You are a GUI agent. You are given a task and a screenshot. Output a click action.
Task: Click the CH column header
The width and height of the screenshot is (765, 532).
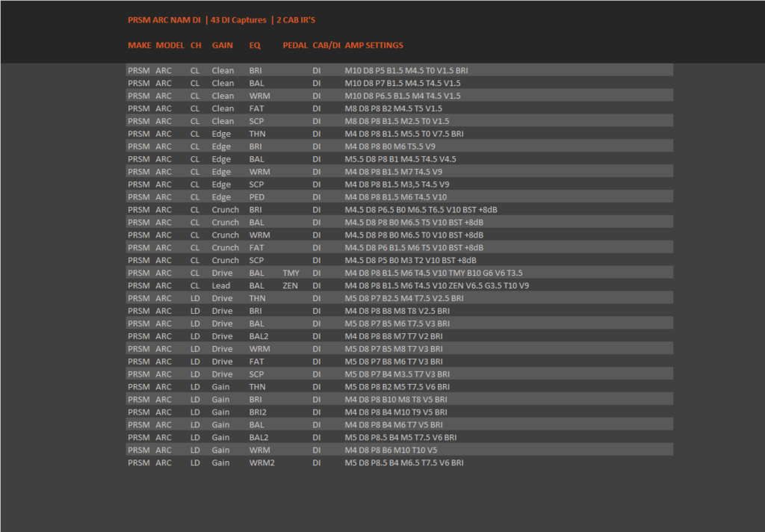[x=196, y=46]
